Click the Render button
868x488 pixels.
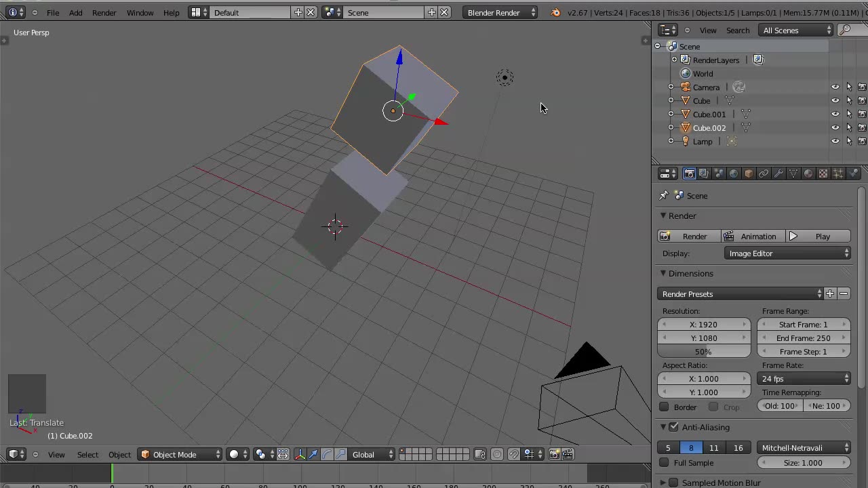[x=688, y=237]
